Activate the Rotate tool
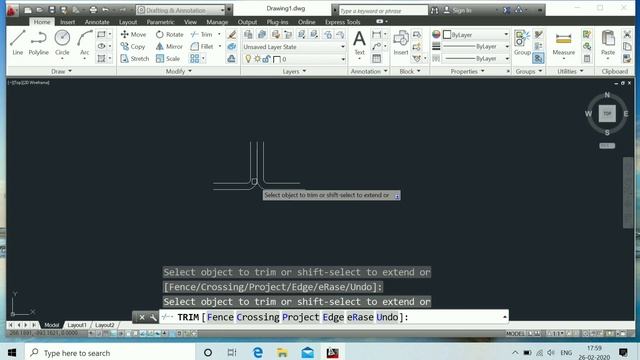This screenshot has width=640, height=360. click(169, 35)
